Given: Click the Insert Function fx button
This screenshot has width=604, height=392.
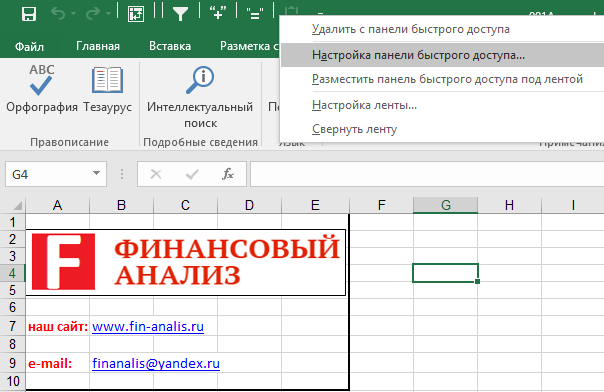Looking at the screenshot, I should (x=228, y=174).
